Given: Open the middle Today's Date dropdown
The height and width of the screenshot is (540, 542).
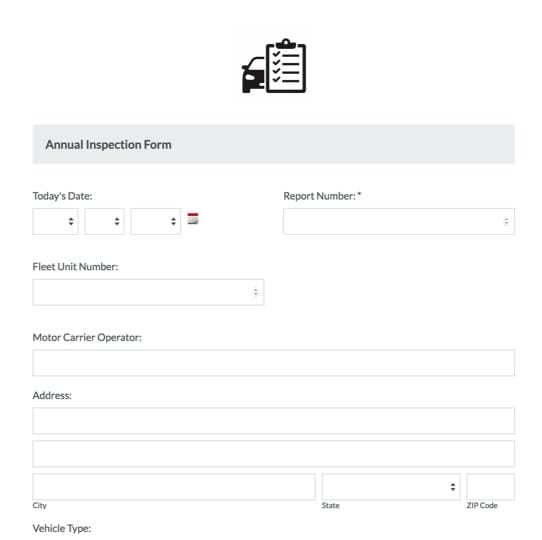Looking at the screenshot, I should click(104, 221).
